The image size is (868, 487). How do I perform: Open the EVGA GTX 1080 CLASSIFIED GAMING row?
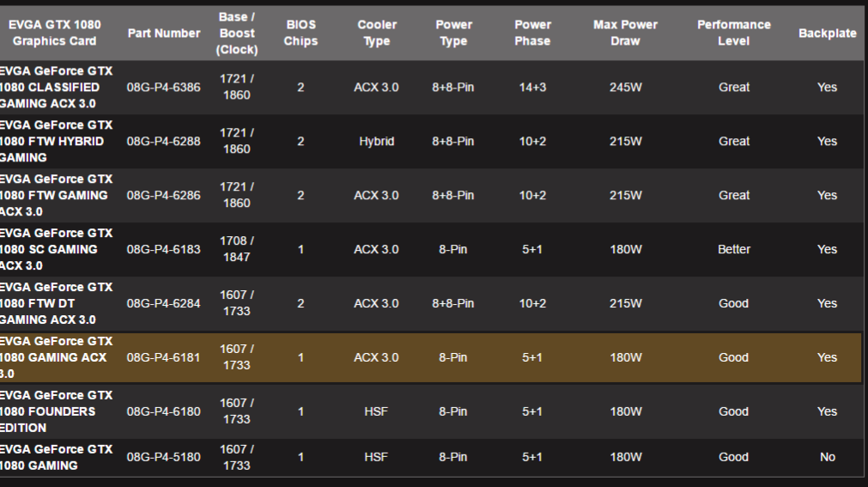[x=432, y=88]
